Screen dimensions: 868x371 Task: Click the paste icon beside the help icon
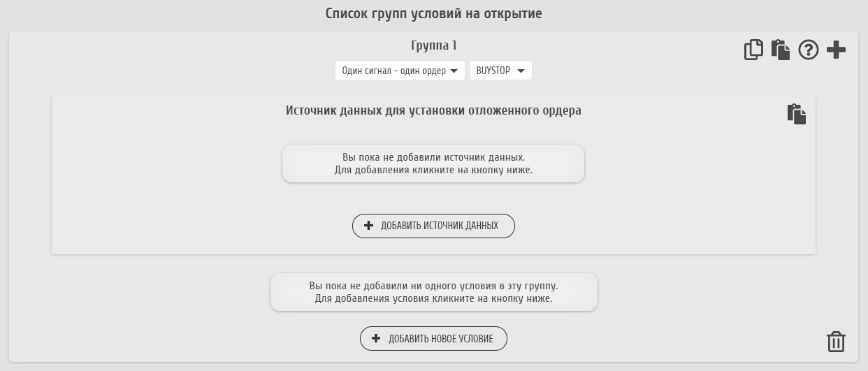pyautogui.click(x=781, y=50)
